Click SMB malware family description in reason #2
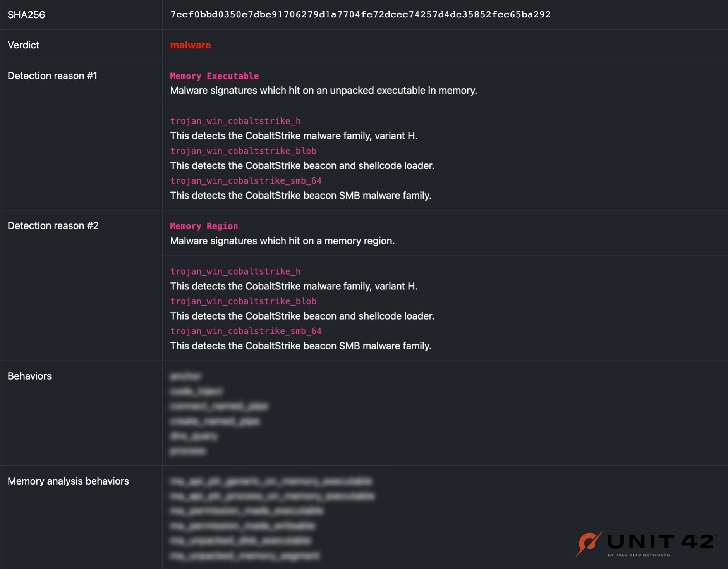Viewport: 728px width, 569px height. pyautogui.click(x=300, y=346)
